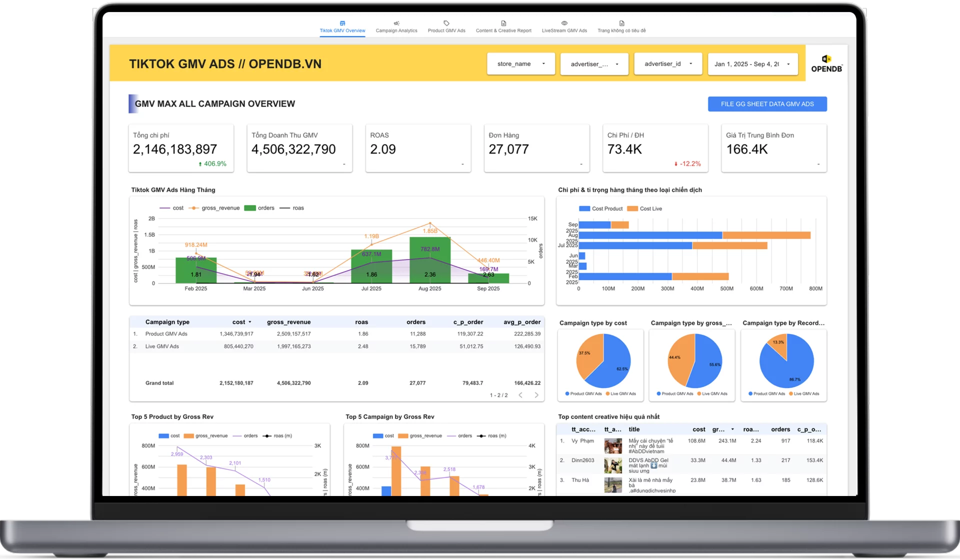The width and height of the screenshot is (960, 560).
Task: Click the Aug 2025 green orders bar
Action: tap(430, 260)
